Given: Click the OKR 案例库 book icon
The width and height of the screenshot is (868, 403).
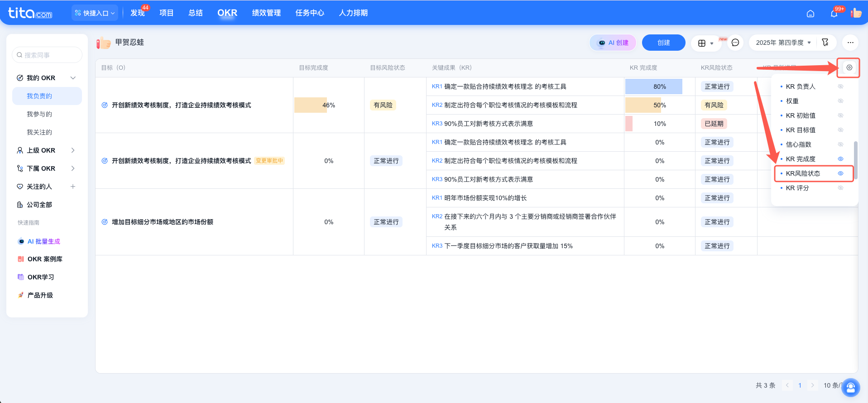Looking at the screenshot, I should pos(21,259).
